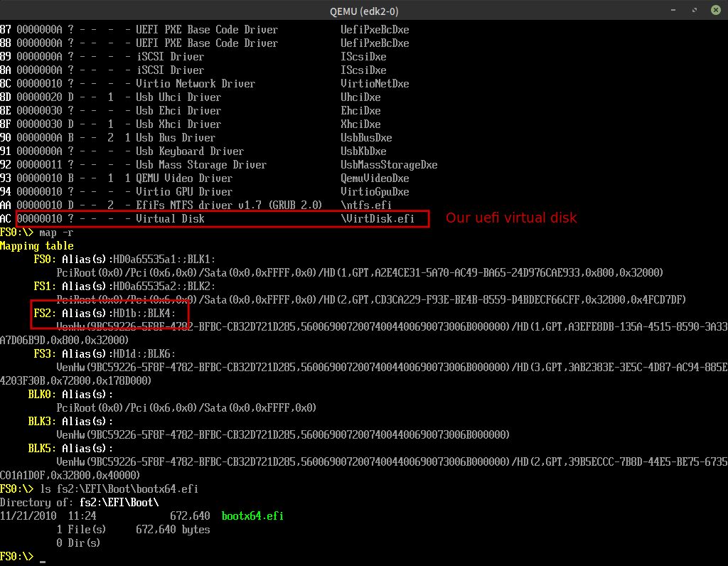Minimize the QEMU window
Screen dimensions: 728x566
pyautogui.click(x=673, y=10)
